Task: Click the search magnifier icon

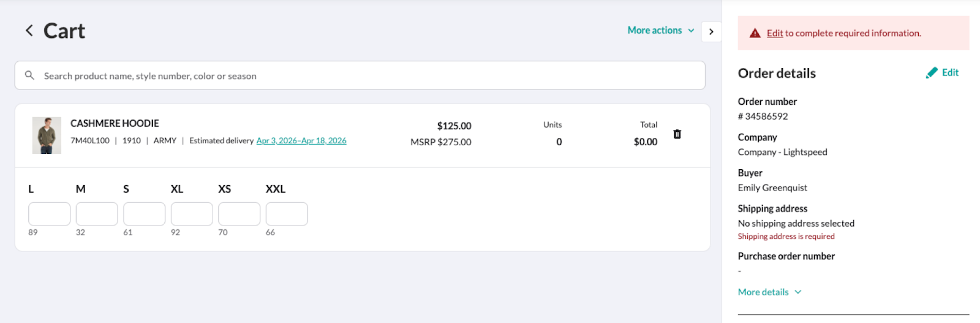Action: click(29, 75)
